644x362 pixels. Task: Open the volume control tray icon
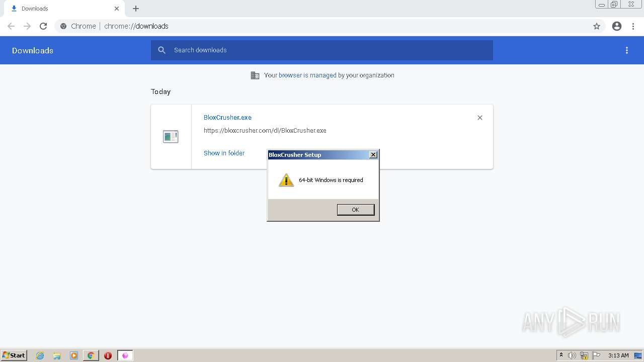point(572,355)
